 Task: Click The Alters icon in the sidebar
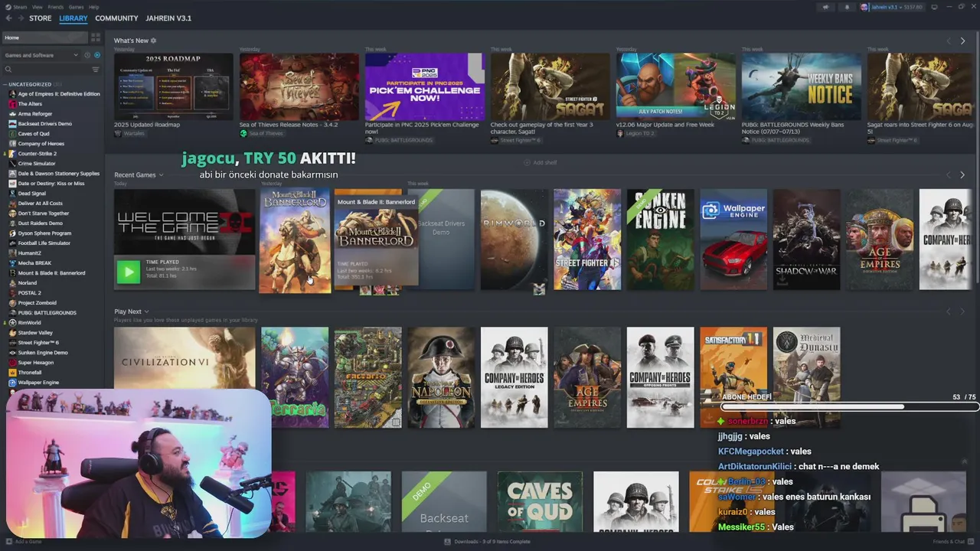12,104
